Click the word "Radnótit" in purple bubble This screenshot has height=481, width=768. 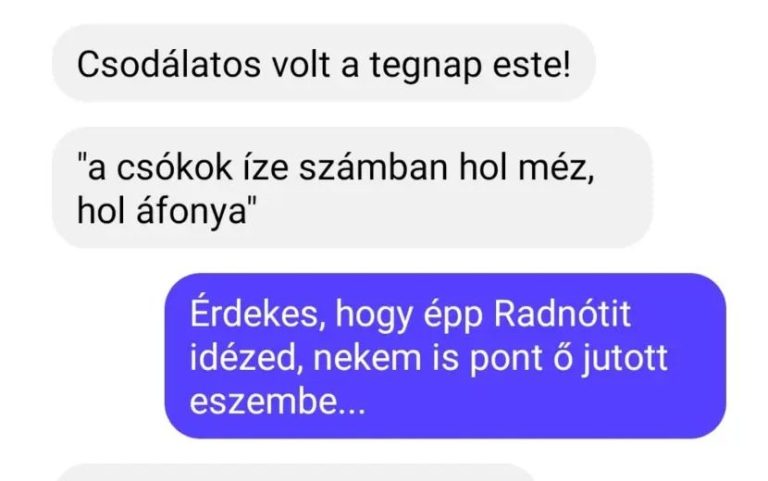click(x=562, y=313)
